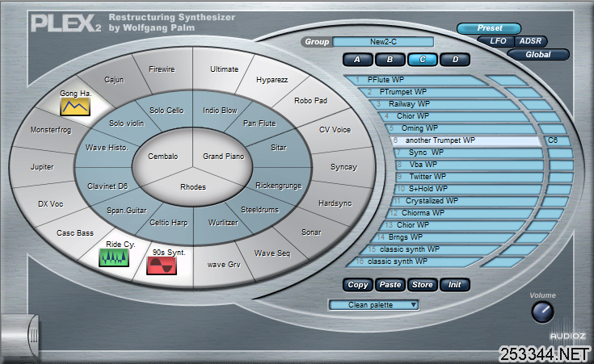The height and width of the screenshot is (364, 594).
Task: Choose the Wave Seq outer segment
Action: [x=272, y=253]
